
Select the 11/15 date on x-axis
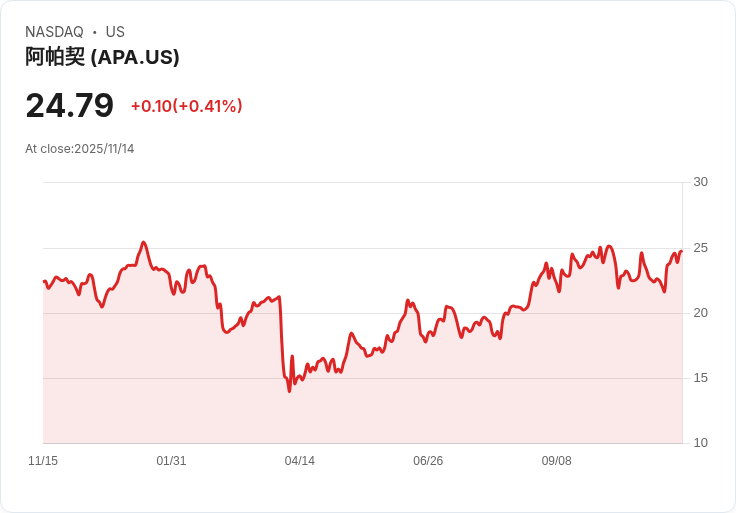click(43, 461)
